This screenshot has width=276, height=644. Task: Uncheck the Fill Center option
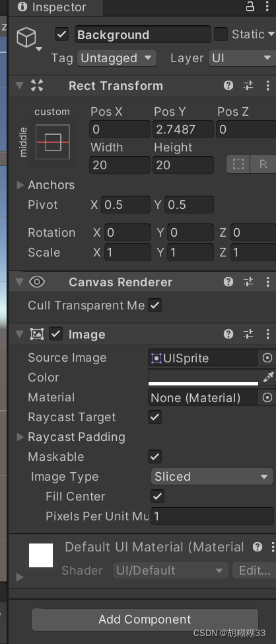[158, 496]
